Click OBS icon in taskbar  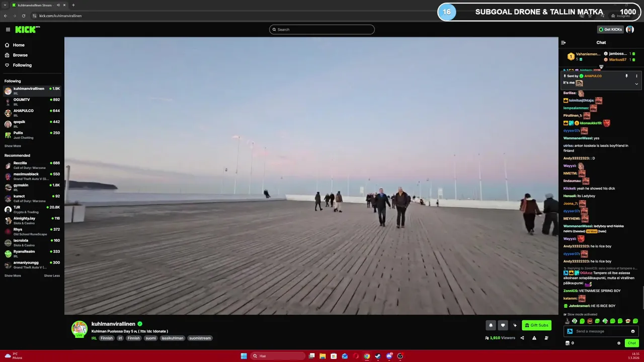click(x=400, y=356)
